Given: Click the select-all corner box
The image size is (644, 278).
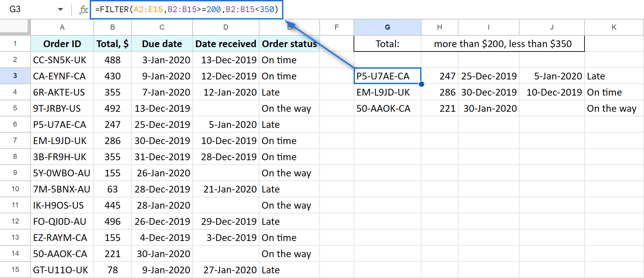Looking at the screenshot, I should [15, 27].
